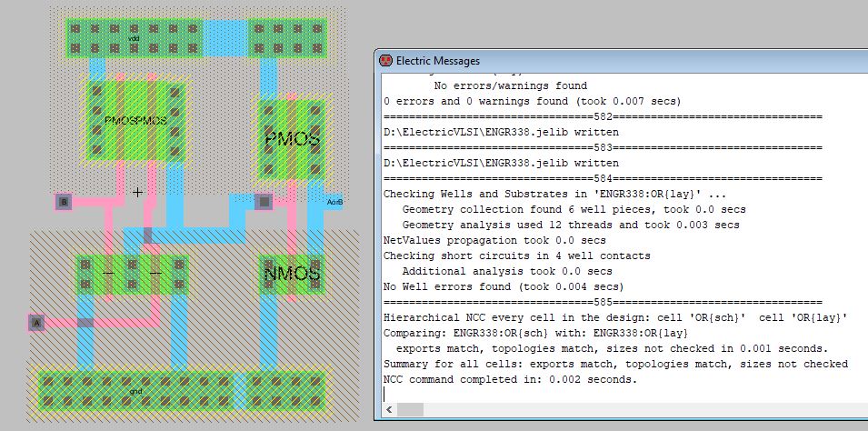Select the export pin A
The height and width of the screenshot is (431, 868).
(x=36, y=322)
